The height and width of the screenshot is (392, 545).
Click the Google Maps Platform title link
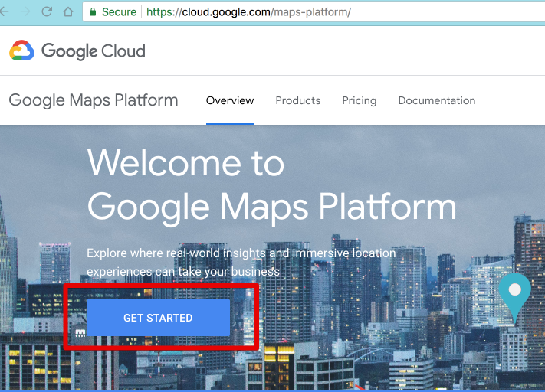click(x=94, y=100)
